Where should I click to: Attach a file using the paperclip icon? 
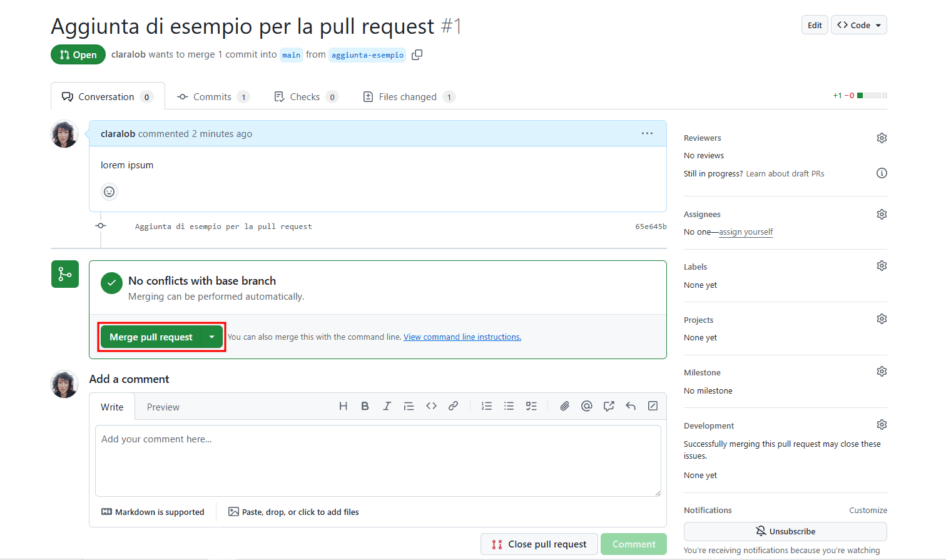tap(564, 405)
